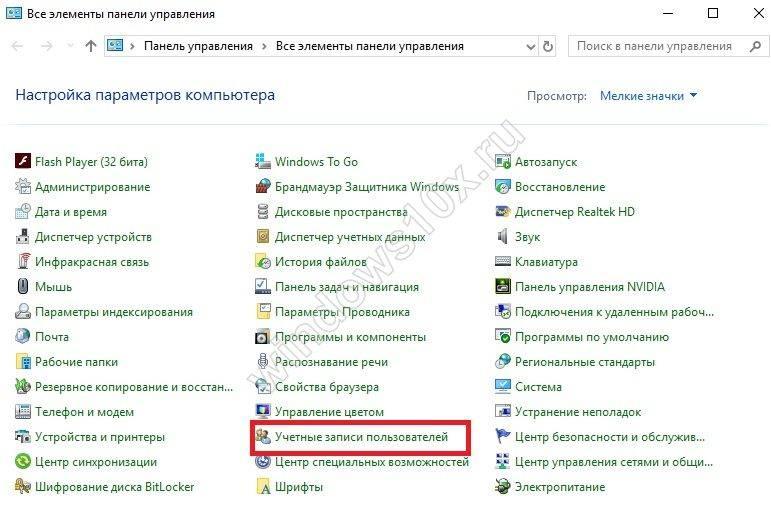Screen dimensions: 771x511
Task: Open Диспетчер Realtek HD link
Action: [x=575, y=211]
